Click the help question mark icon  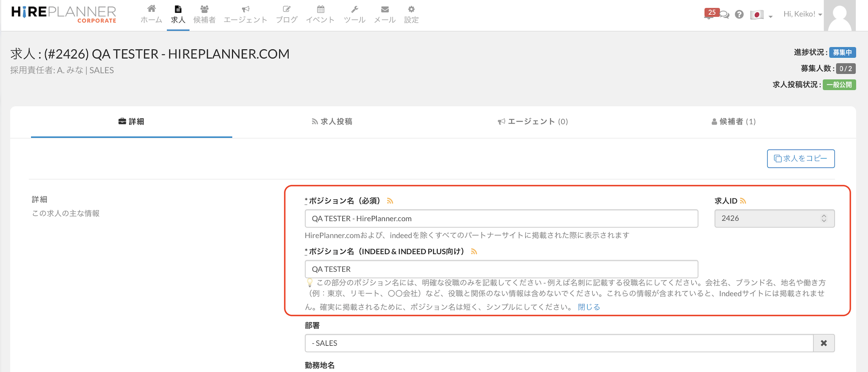coord(739,15)
